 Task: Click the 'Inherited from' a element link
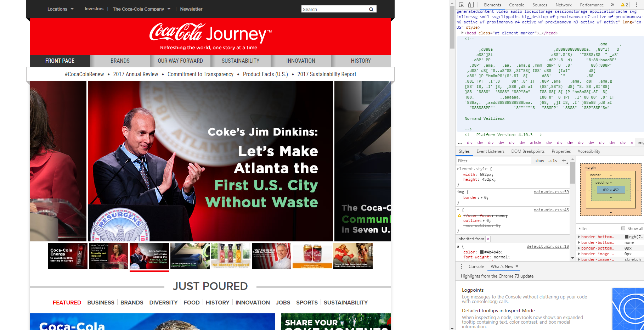(x=488, y=239)
